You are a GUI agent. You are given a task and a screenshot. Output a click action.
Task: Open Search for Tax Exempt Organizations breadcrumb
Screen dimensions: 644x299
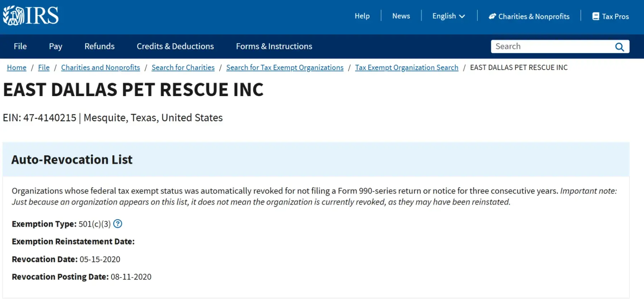pos(285,68)
